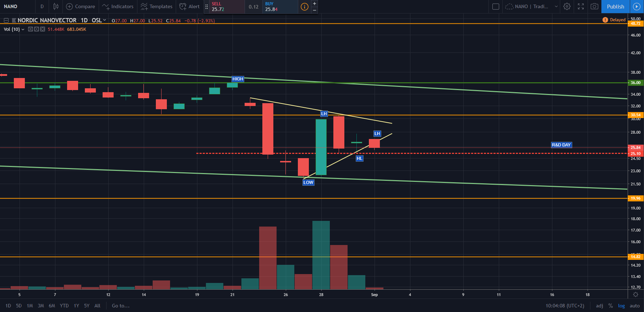This screenshot has width=644, height=312.
Task: Select the 5Y range
Action: pyautogui.click(x=87, y=306)
